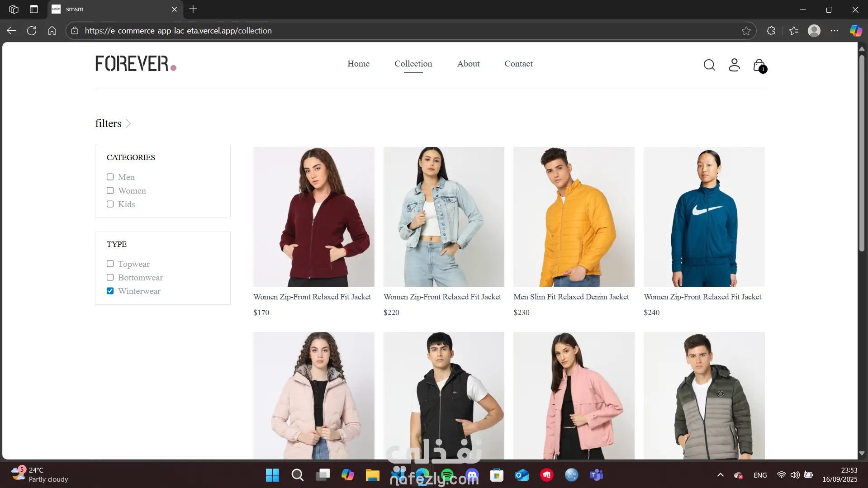
Task: Enable the Topwear type filter
Action: pos(110,264)
